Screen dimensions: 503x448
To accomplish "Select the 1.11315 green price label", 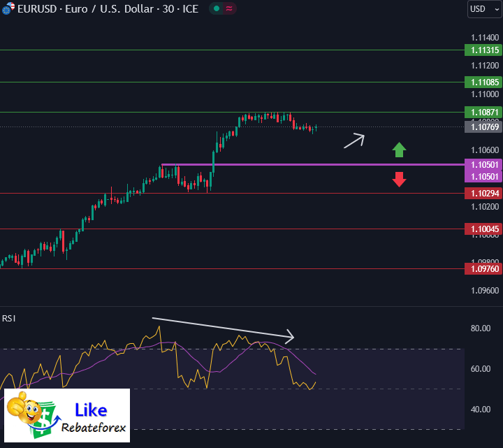I will tap(483, 50).
